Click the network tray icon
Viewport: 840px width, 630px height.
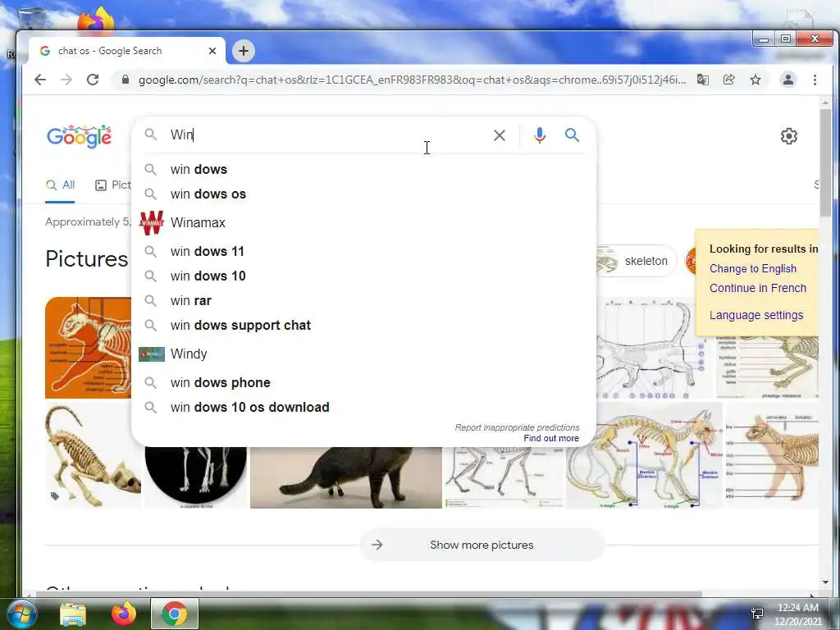757,614
